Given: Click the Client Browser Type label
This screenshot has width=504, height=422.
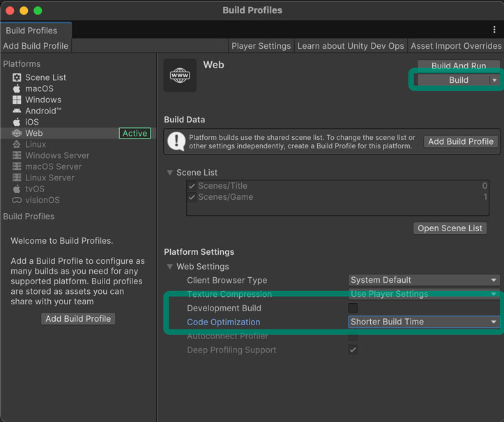Looking at the screenshot, I should (x=227, y=281).
